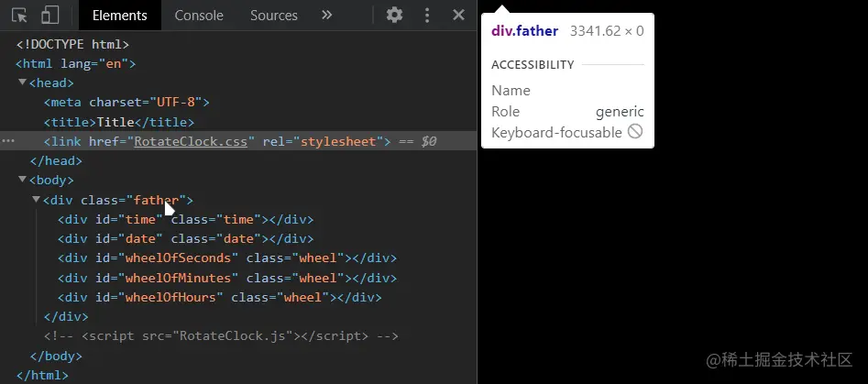The height and width of the screenshot is (384, 868).
Task: Select the Elements tab
Action: pos(119,15)
